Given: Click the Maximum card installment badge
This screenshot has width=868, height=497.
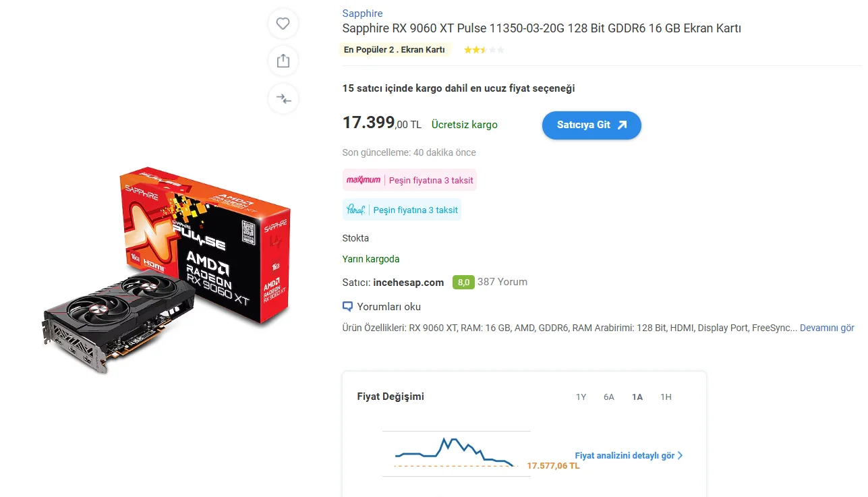Looking at the screenshot, I should tap(409, 180).
